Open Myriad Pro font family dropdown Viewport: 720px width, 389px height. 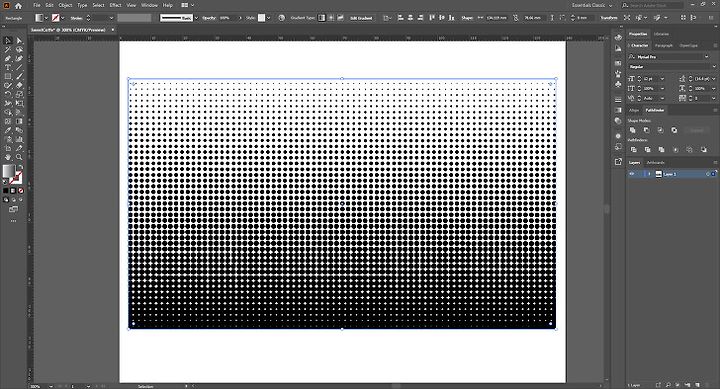pyautogui.click(x=707, y=56)
